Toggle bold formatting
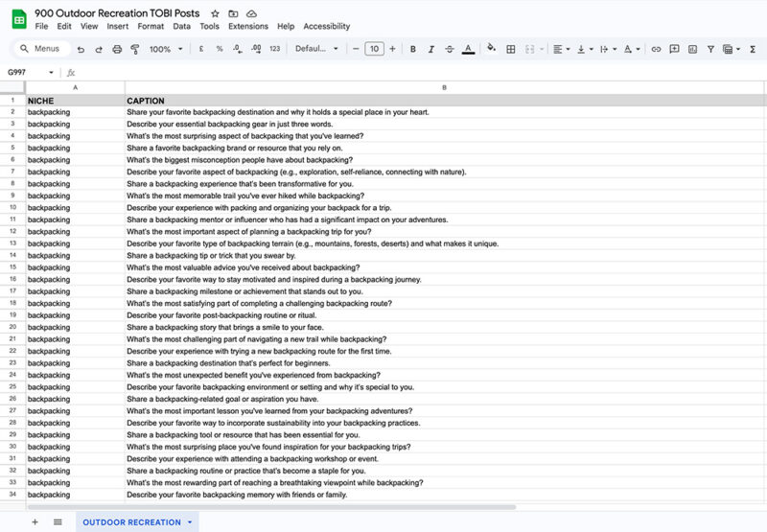Viewport: 767px width, 532px height. pyautogui.click(x=413, y=49)
